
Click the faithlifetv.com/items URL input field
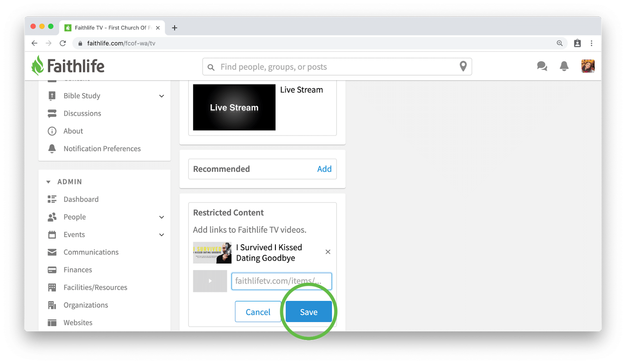[x=281, y=281]
